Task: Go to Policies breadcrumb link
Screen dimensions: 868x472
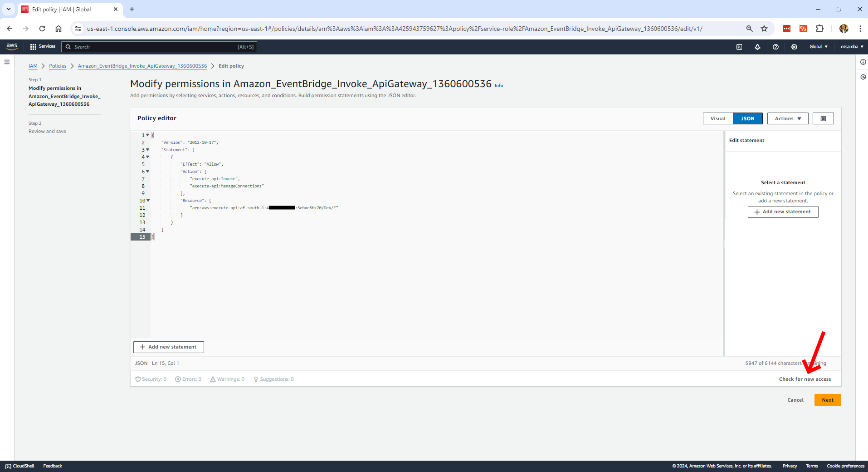Action: pyautogui.click(x=58, y=66)
